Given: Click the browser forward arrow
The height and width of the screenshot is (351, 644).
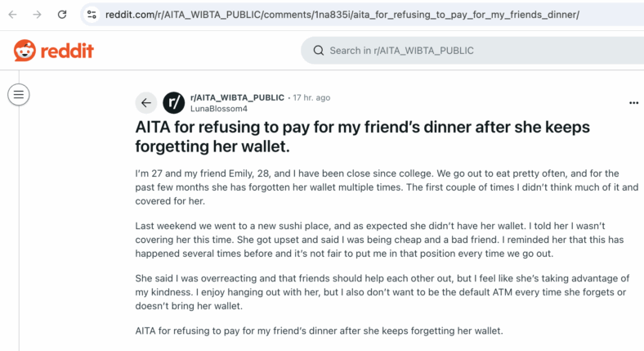Looking at the screenshot, I should (x=38, y=15).
